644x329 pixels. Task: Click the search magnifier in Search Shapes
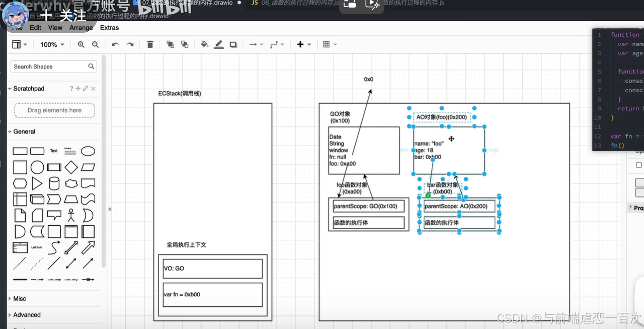coord(91,67)
